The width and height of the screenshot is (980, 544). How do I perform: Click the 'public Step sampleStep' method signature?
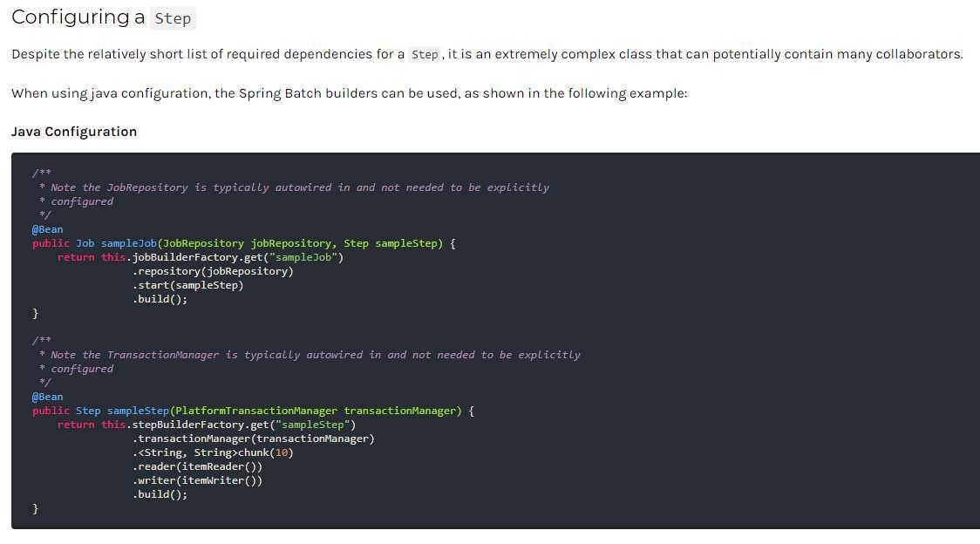click(x=253, y=411)
